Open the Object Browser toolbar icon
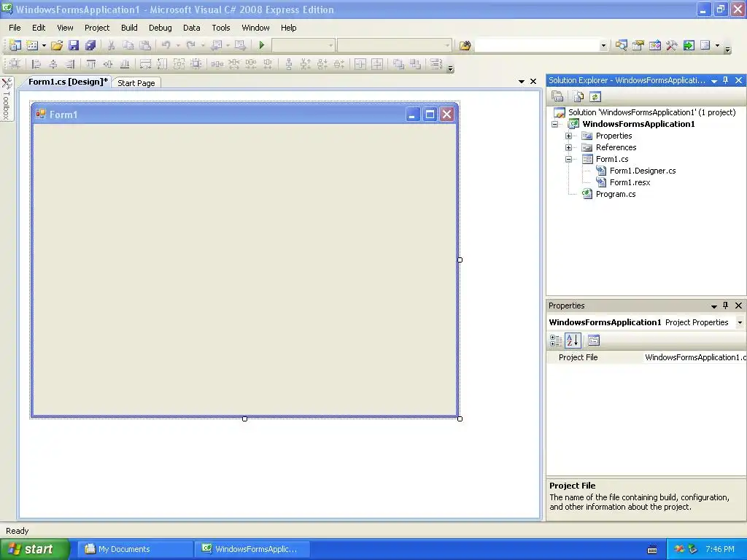 [x=655, y=45]
